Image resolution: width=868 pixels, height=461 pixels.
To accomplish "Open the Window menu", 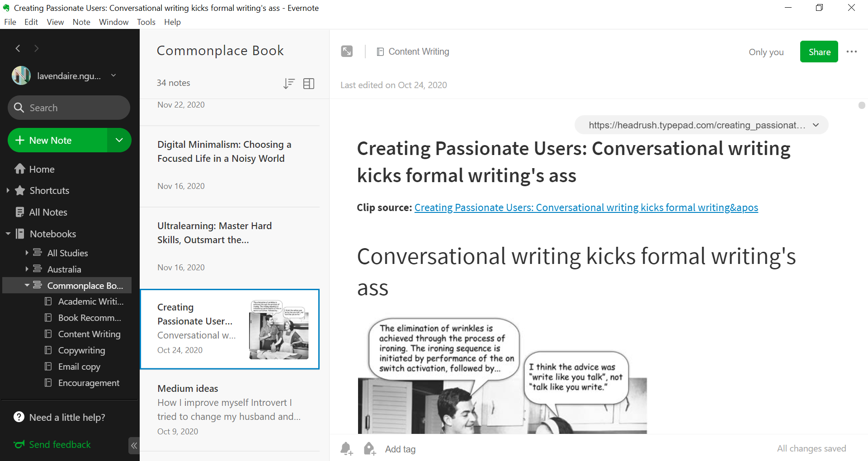I will (113, 22).
